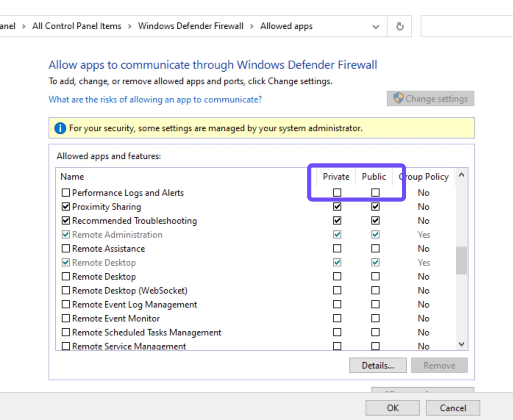Confirm with the OK button
The image size is (513, 420).
pos(392,408)
